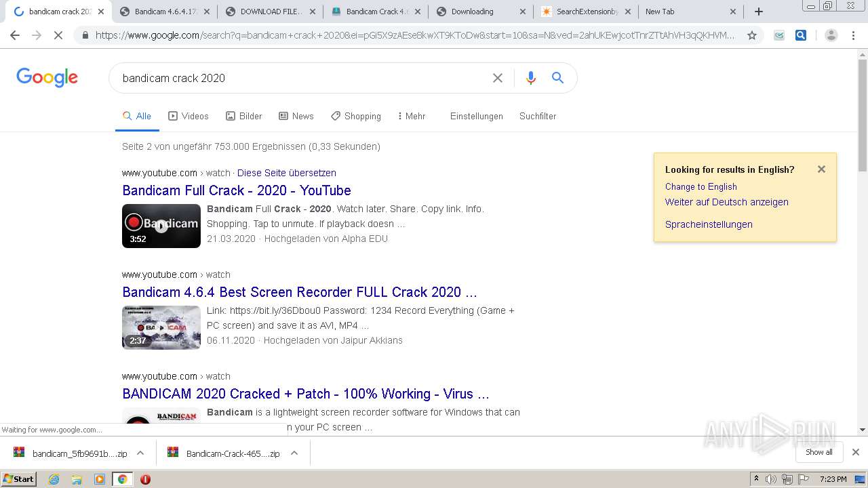
Task: Click the red Opera taskbar icon
Action: click(x=145, y=479)
